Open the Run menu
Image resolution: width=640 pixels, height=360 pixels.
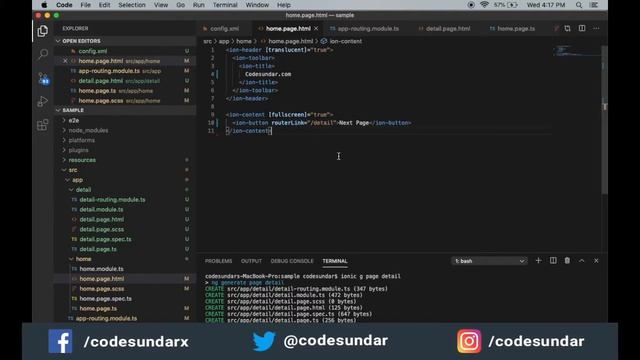pos(198,5)
